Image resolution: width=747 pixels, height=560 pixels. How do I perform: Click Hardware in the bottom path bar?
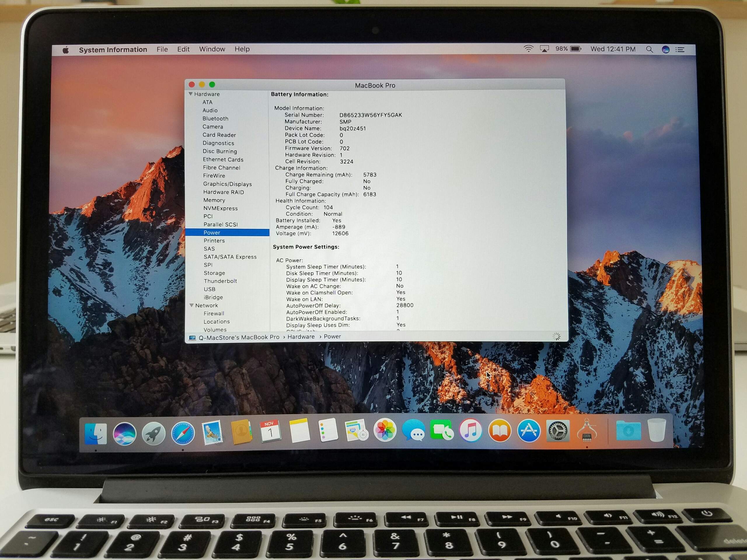[x=301, y=337]
